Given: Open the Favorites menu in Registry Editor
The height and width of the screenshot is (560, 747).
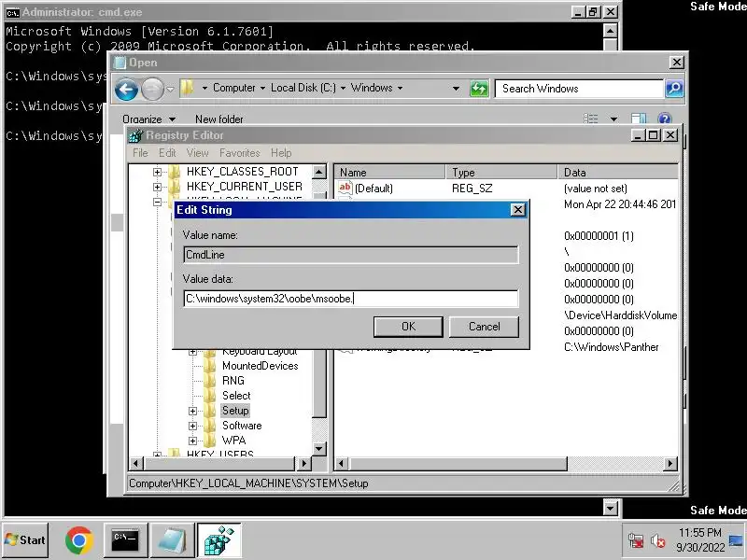Looking at the screenshot, I should (x=240, y=153).
